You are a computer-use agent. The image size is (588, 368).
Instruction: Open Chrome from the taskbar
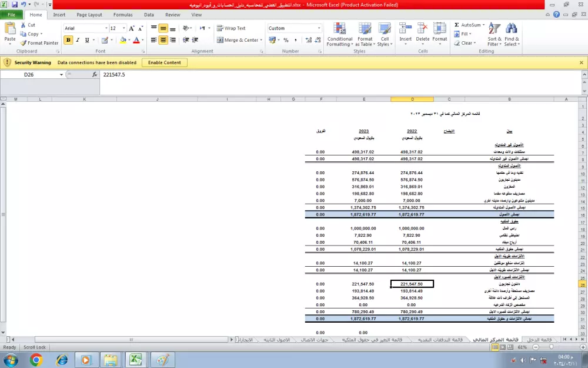[36, 360]
